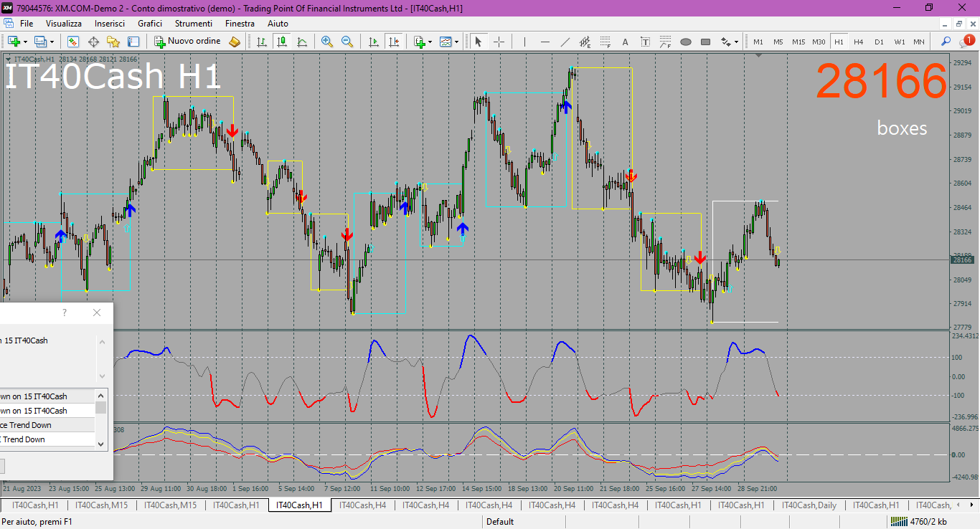This screenshot has width=980, height=529.
Task: Toggle the Terminal panel icon
Action: coord(133,42)
